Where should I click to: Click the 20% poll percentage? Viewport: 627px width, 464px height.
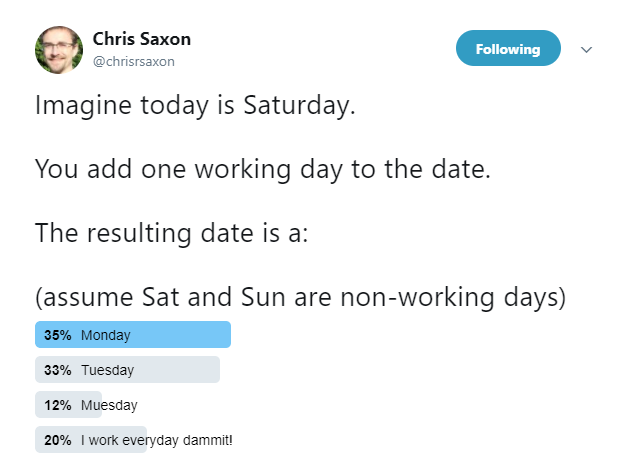(57, 440)
